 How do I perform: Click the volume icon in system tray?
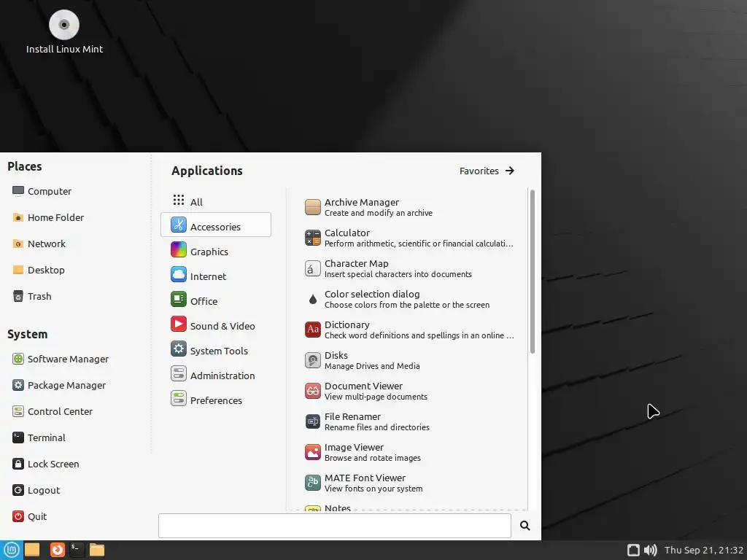click(650, 551)
